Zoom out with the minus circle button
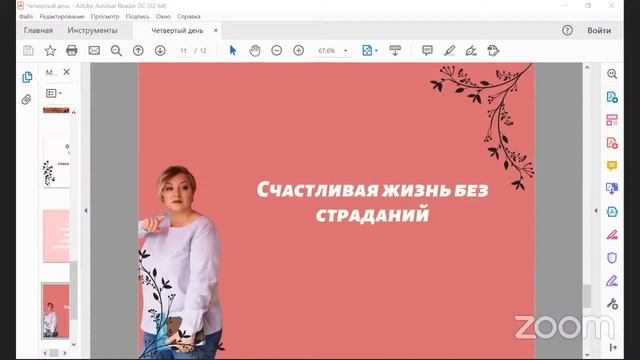Image resolution: width=640 pixels, height=360 pixels. (x=277, y=51)
